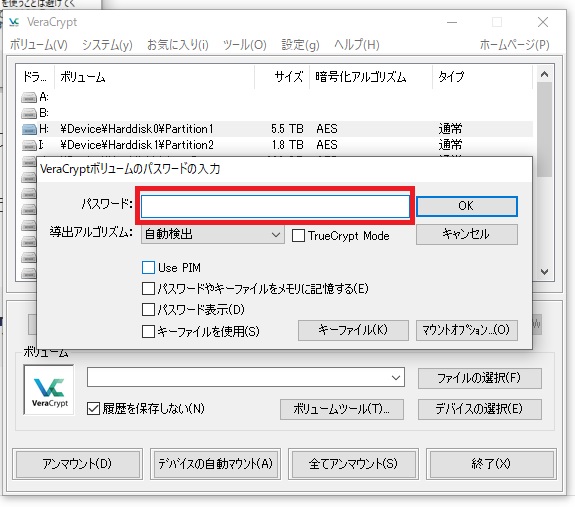Open the ツール(O) menu
This screenshot has height=507, width=575.
[245, 45]
